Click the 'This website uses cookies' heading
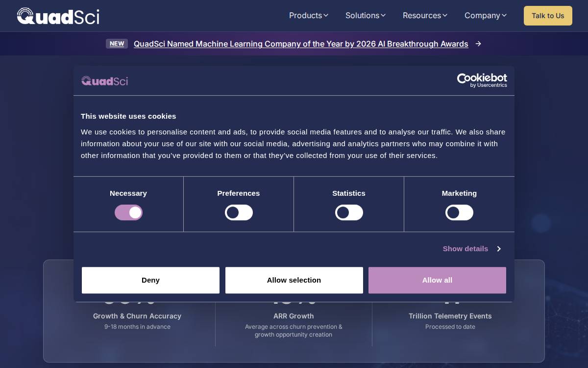The height and width of the screenshot is (368, 588). (x=128, y=116)
